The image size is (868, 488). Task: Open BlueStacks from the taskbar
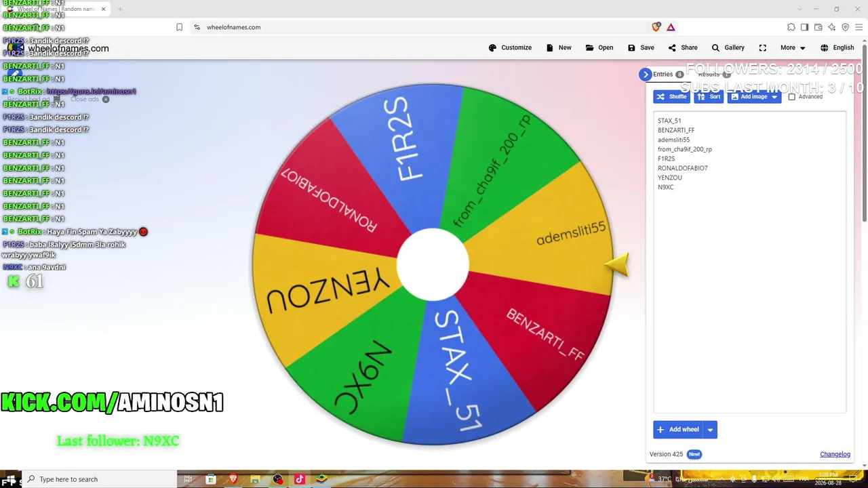(322, 479)
